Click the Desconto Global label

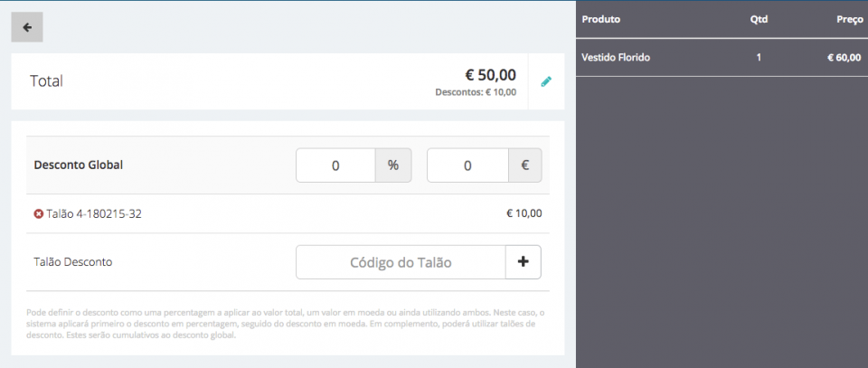pyautogui.click(x=78, y=165)
